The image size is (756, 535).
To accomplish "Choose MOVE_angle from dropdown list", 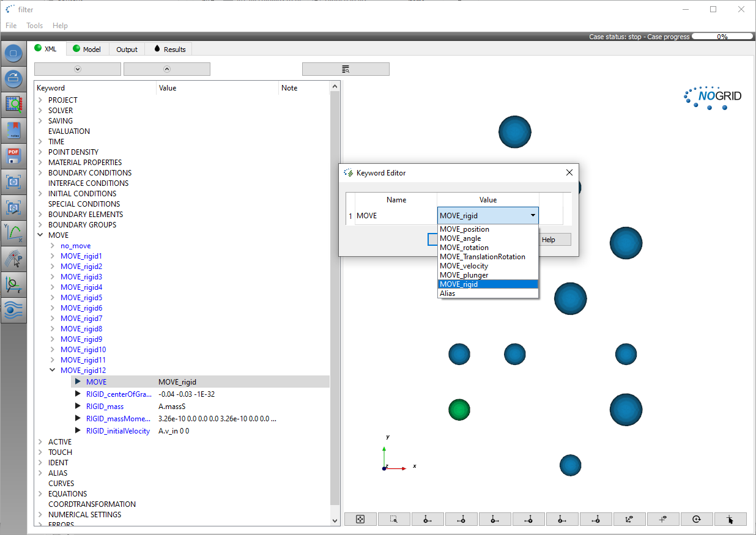I will [x=488, y=238].
